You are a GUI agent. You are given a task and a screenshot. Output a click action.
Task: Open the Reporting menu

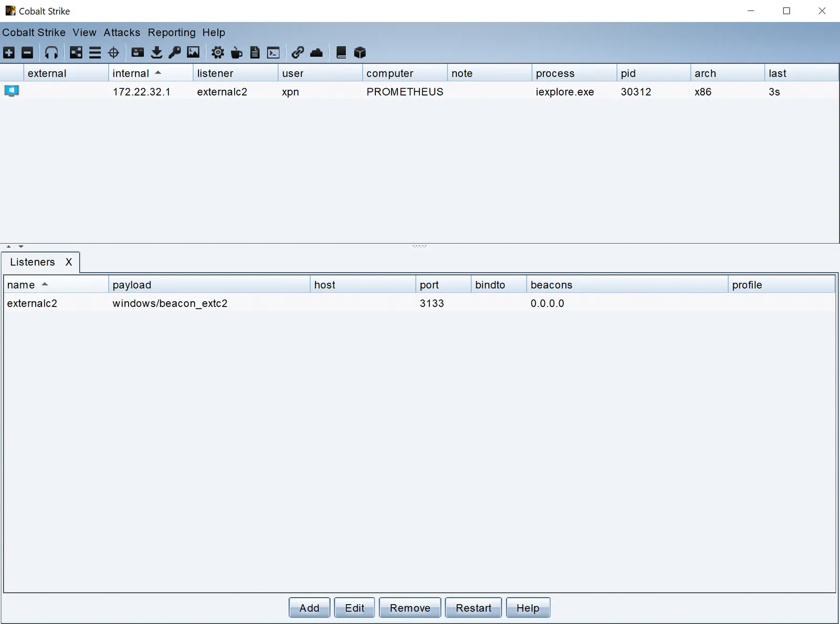[x=172, y=33]
